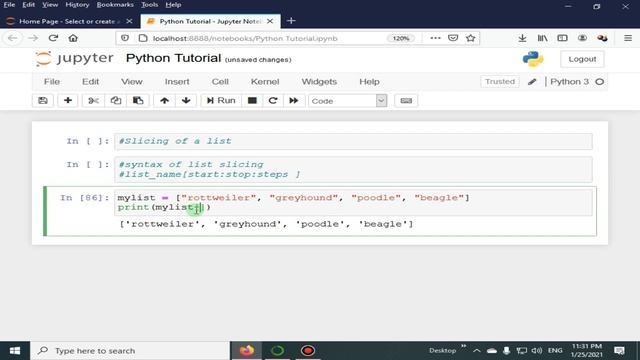Show hidden tray icons chevron
Viewport: 640px width, 360px height.
[476, 351]
